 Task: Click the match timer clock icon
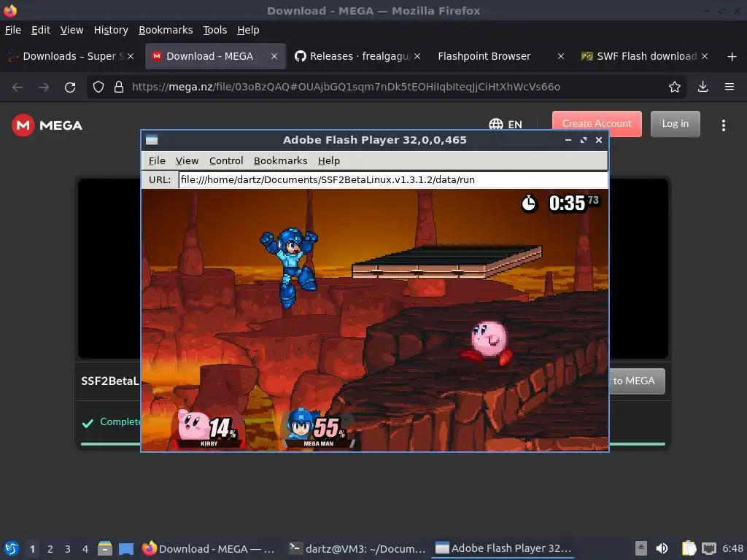(x=528, y=204)
